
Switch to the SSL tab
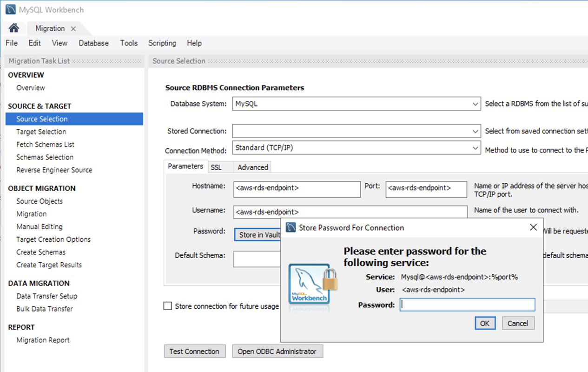click(x=216, y=167)
